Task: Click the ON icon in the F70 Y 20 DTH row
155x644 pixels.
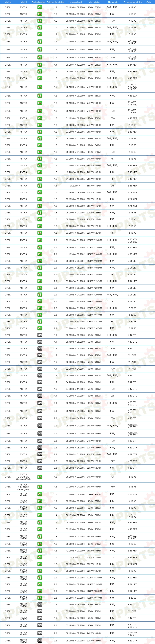Action: (40, 441)
